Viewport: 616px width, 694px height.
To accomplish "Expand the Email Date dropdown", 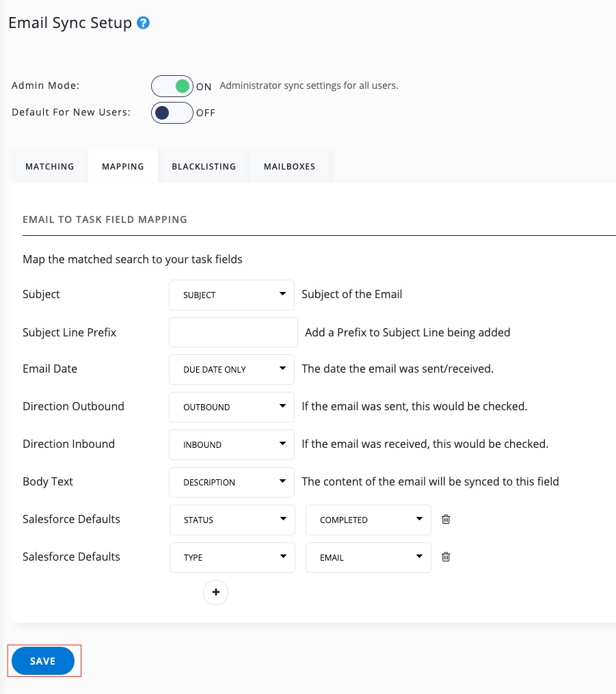I will [232, 369].
